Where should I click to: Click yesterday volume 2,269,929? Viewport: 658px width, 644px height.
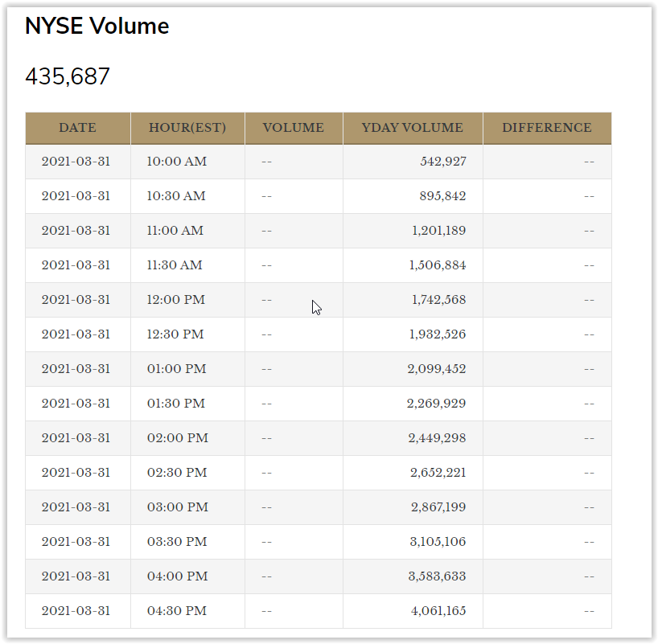(x=437, y=403)
